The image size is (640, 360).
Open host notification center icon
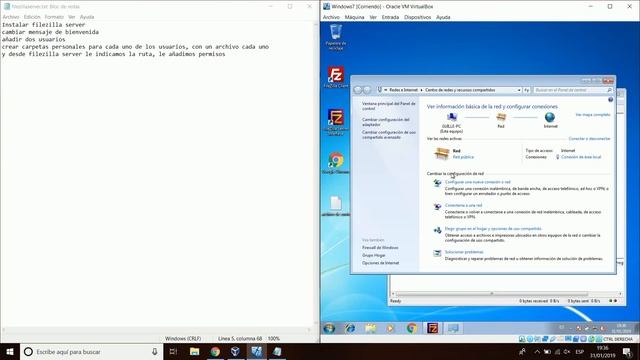click(x=627, y=352)
